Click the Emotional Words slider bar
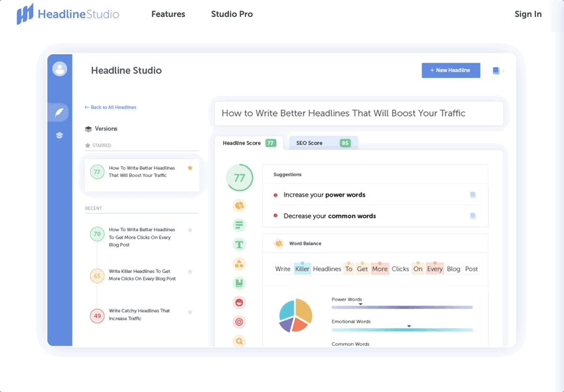The image size is (564, 392). click(402, 329)
